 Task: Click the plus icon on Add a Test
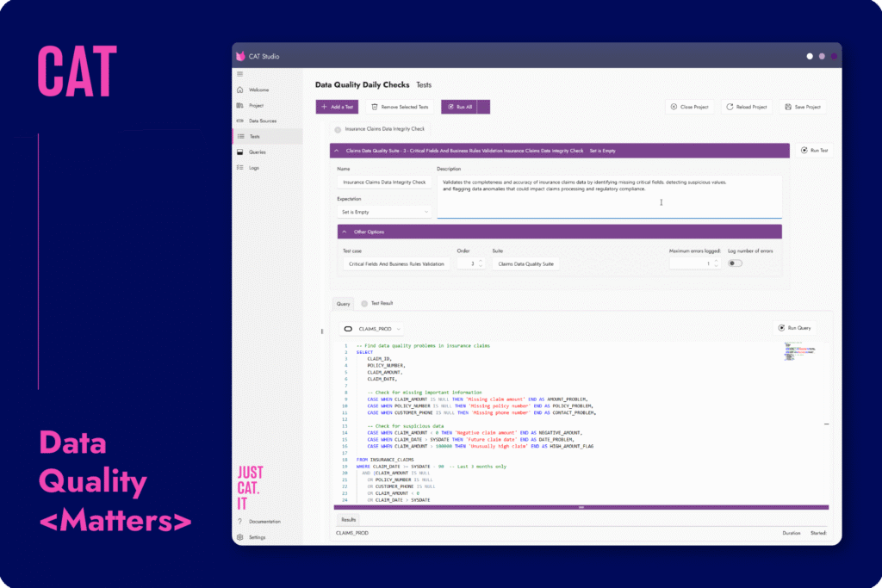[x=324, y=107]
